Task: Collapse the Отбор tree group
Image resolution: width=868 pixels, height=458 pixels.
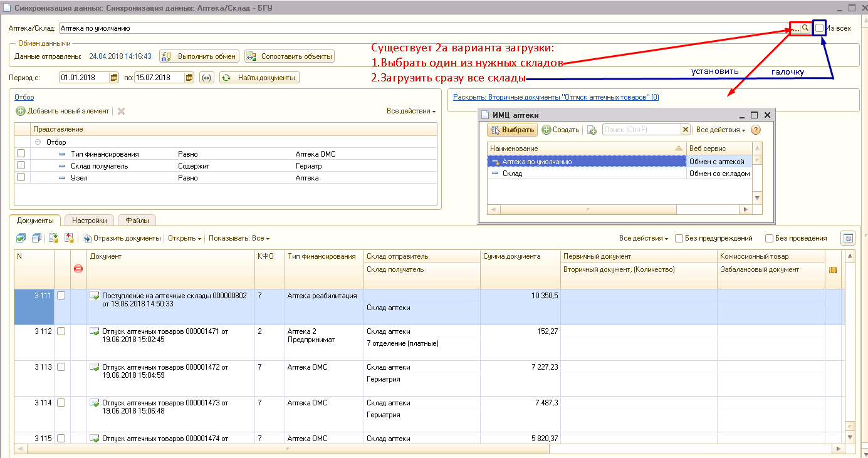Action: pyautogui.click(x=38, y=142)
